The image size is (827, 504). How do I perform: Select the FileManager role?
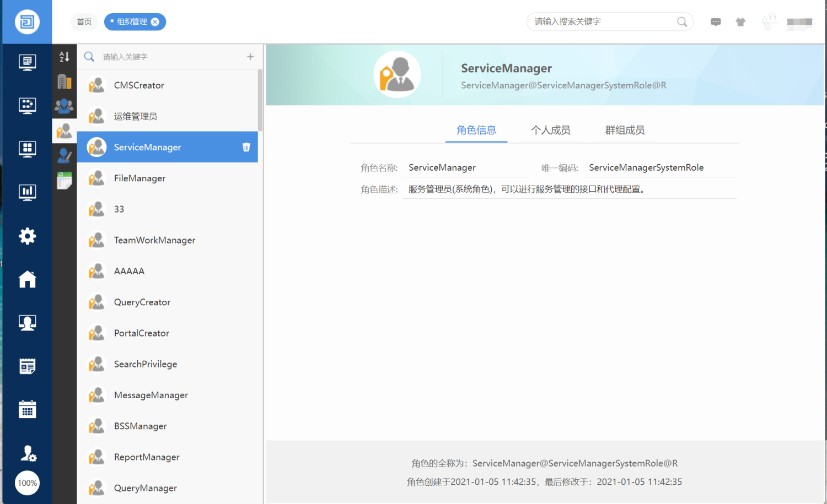click(139, 178)
